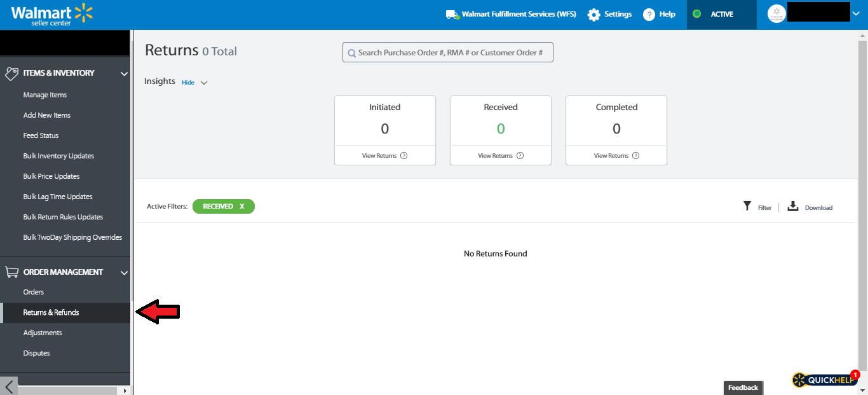The image size is (868, 395).
Task: Select Returns & Refunds menu item
Action: [65, 313]
